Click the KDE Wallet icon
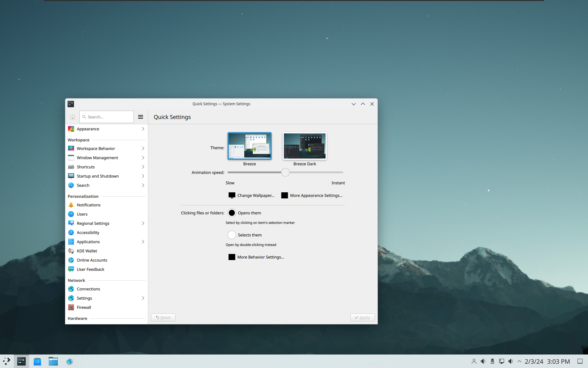This screenshot has height=368, width=588. (71, 251)
